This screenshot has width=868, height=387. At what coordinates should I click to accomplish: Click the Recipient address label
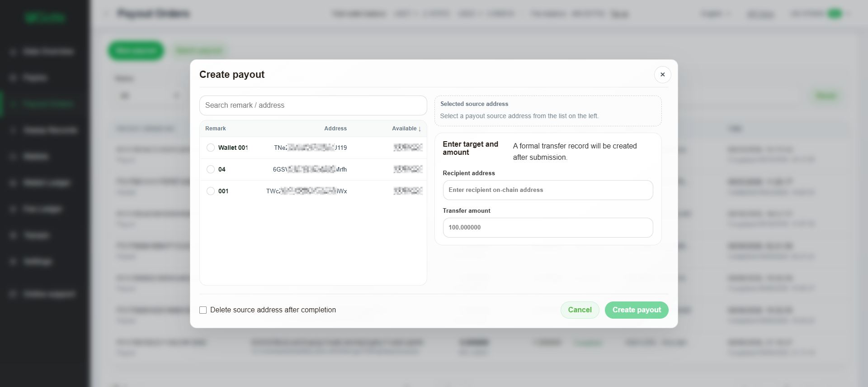(469, 173)
